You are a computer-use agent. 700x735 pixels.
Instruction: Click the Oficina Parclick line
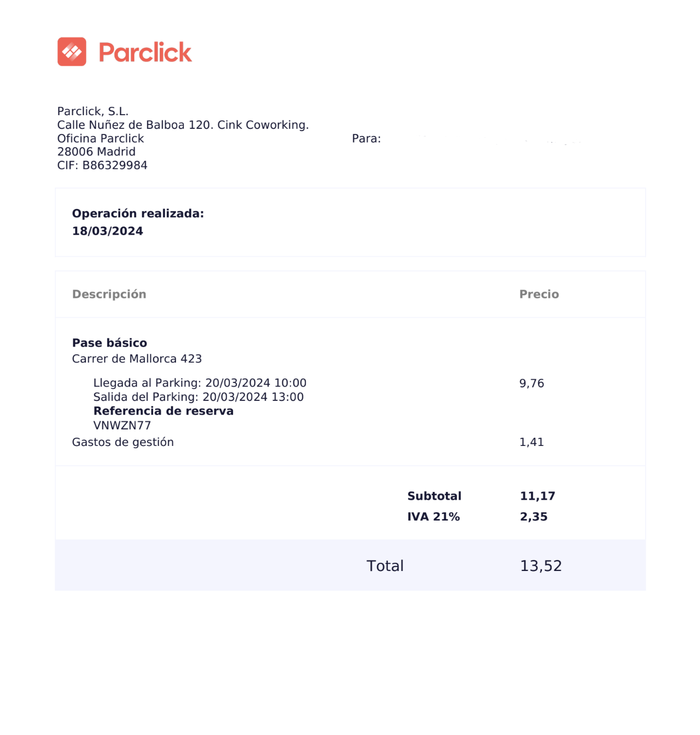coord(100,139)
